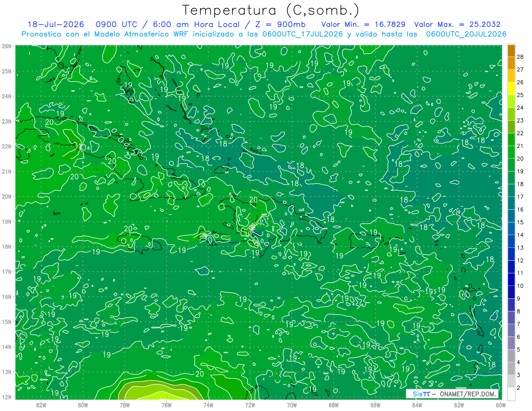Click the '68W' longitude label
This screenshot has height=411, width=532.
tap(334, 405)
